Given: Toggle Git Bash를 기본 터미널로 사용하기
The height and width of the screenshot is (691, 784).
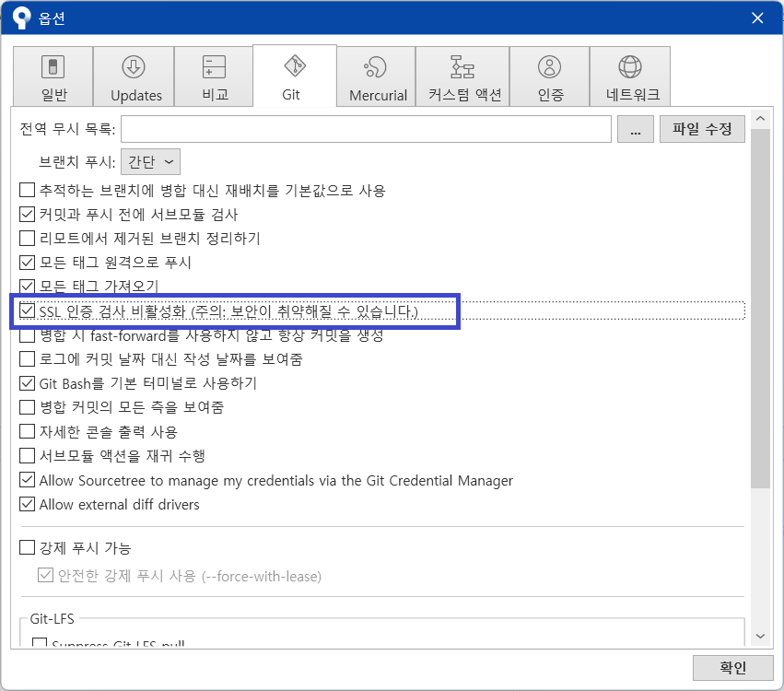Looking at the screenshot, I should (27, 383).
